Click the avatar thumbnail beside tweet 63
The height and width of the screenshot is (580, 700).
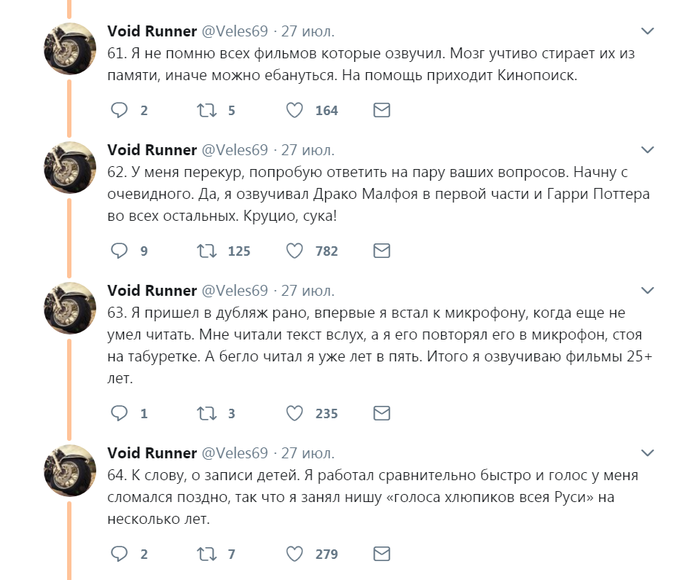tap(70, 306)
